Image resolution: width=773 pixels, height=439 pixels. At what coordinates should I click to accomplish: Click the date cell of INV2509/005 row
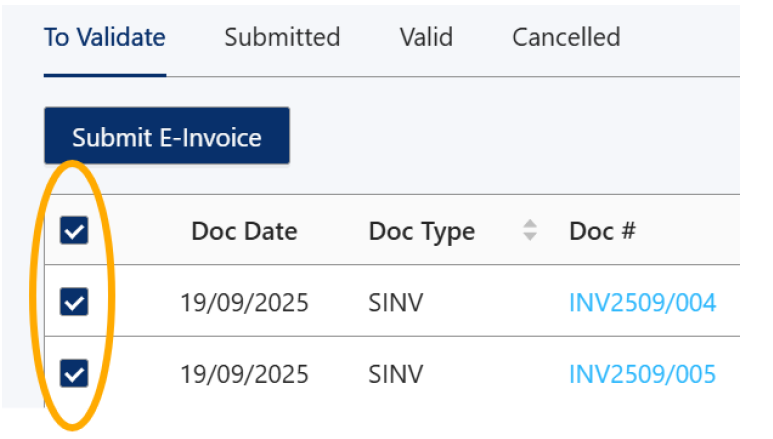pos(244,375)
